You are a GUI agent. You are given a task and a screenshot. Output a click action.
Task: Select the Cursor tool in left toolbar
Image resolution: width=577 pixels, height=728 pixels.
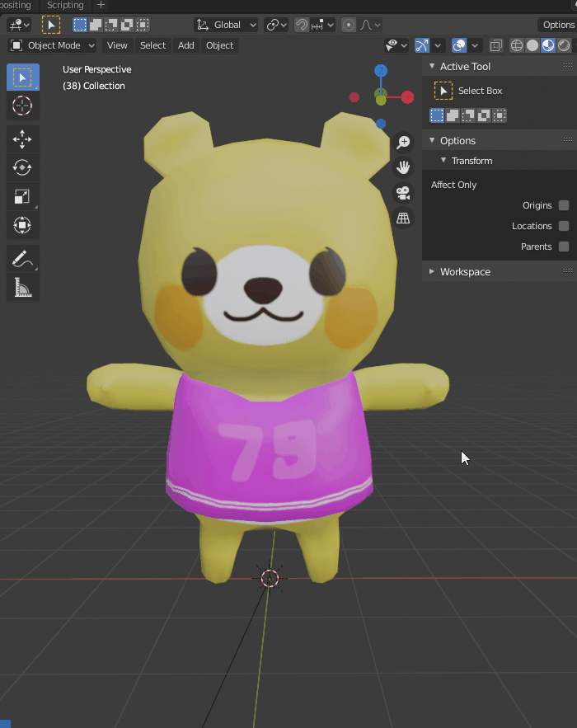[22, 106]
